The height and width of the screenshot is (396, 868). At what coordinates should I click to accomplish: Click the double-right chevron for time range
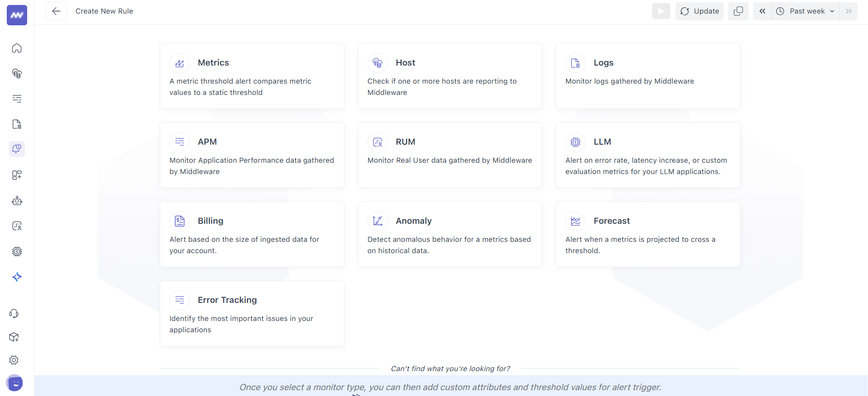(849, 11)
